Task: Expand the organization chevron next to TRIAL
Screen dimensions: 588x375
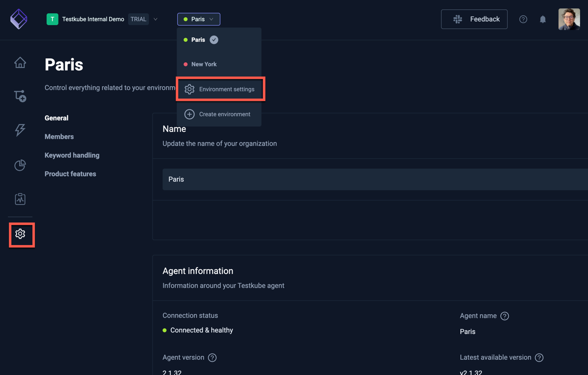Action: coord(155,19)
